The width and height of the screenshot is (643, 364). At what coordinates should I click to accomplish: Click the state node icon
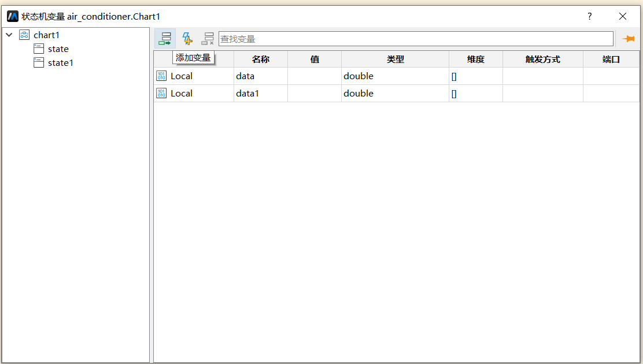click(39, 49)
